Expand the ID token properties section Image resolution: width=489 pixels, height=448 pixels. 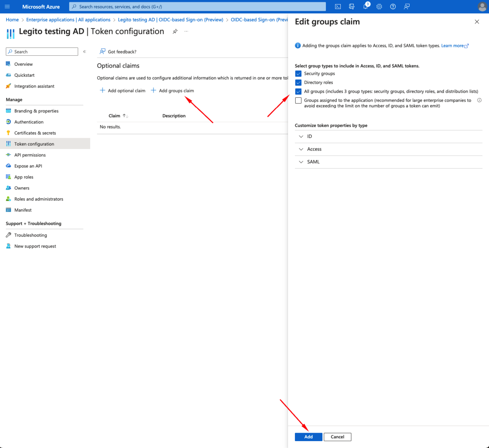click(301, 136)
